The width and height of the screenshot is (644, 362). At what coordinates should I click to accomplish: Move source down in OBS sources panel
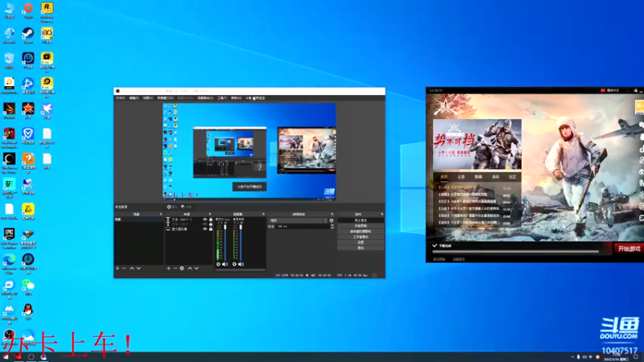(196, 269)
